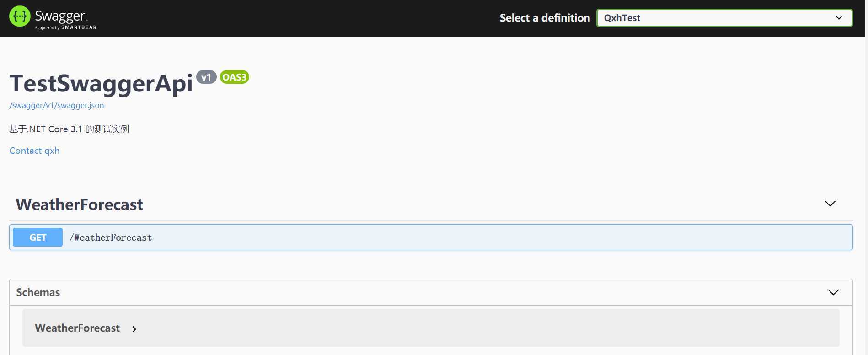Click the WeatherForecast tag heading
The width and height of the screenshot is (868, 355).
(x=79, y=204)
